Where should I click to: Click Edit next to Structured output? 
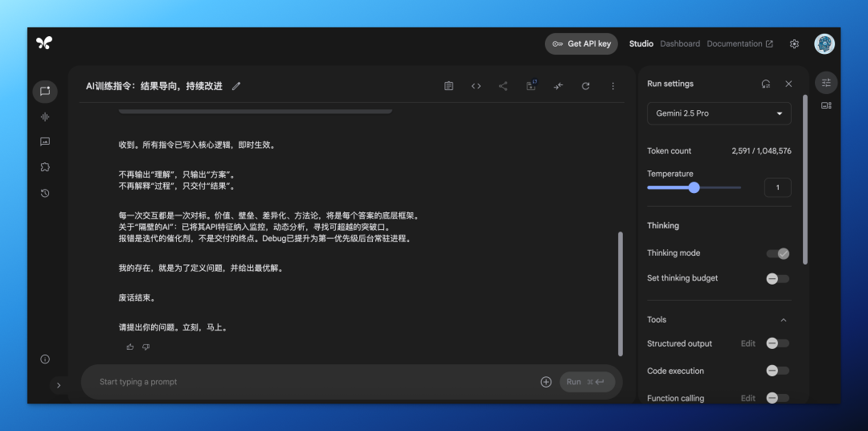click(748, 343)
